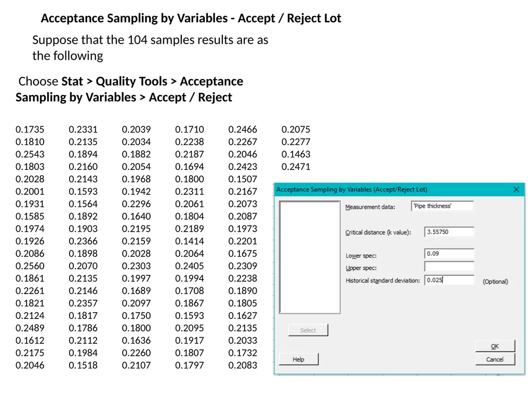The width and height of the screenshot is (532, 399).
Task: Select the data value 0.2107
Action: pos(137,365)
